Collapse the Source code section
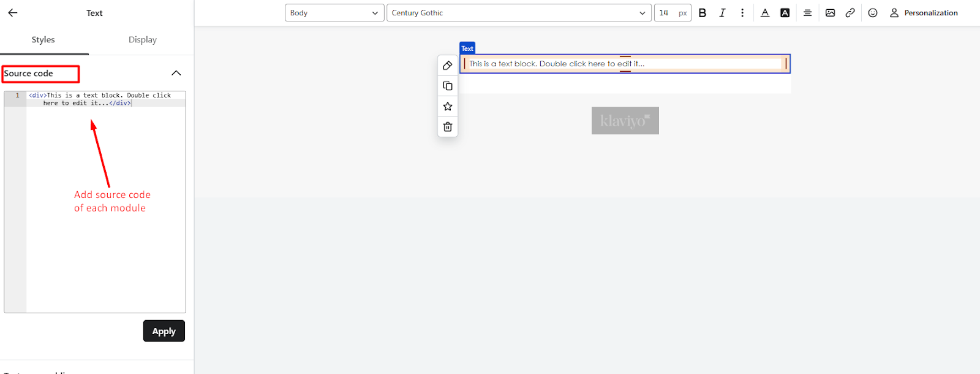The height and width of the screenshot is (374, 980). tap(176, 73)
